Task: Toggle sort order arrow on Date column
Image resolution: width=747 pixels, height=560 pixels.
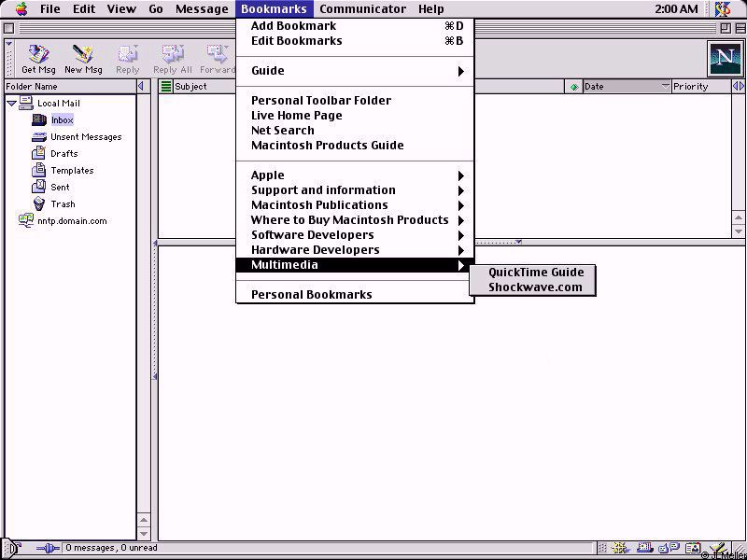Action: pyautogui.click(x=666, y=87)
